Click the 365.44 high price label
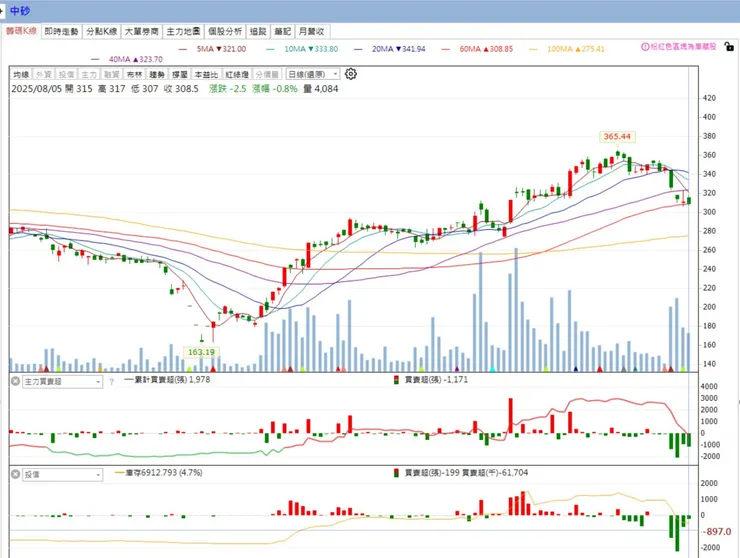Image resolution: width=740 pixels, height=558 pixels. coord(617,136)
